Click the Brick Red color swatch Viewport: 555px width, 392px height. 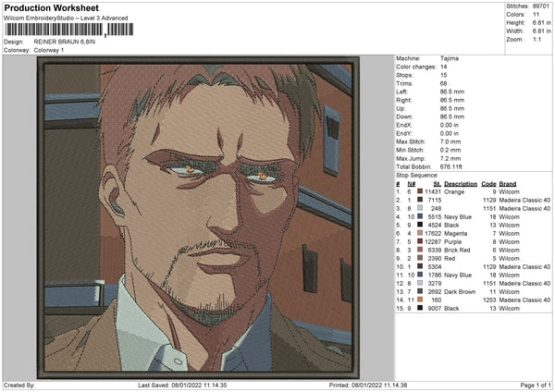(420, 250)
